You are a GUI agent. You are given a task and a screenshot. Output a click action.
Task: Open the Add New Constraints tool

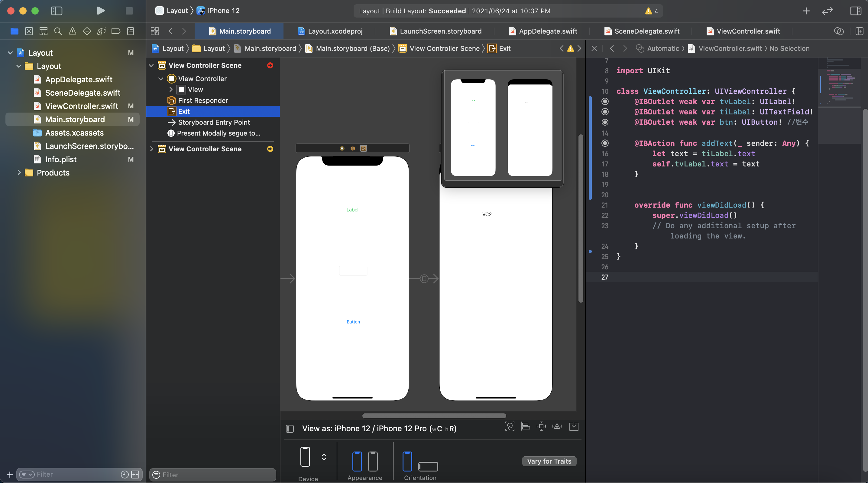click(x=541, y=426)
